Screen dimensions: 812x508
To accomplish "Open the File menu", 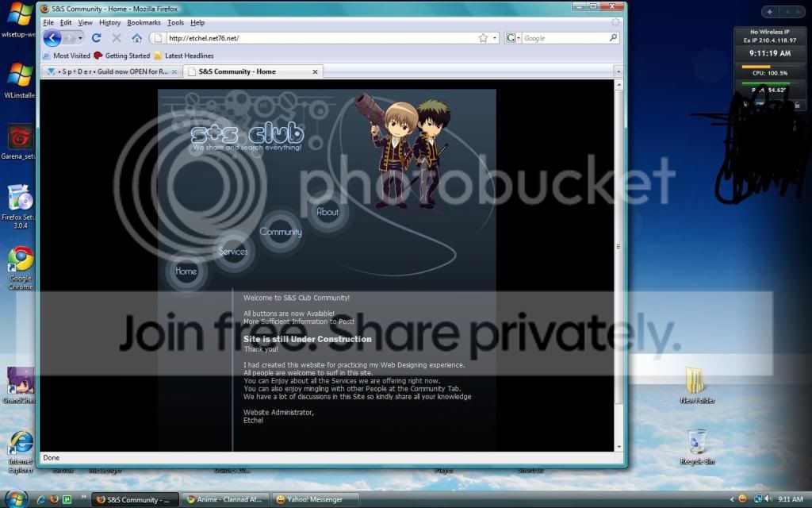I will [x=48, y=23].
